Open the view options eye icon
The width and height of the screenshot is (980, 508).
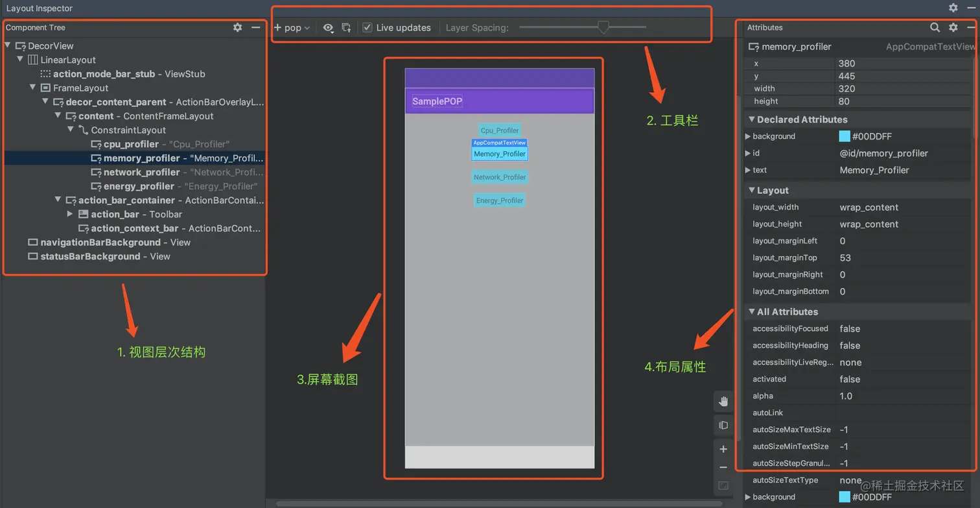point(329,28)
